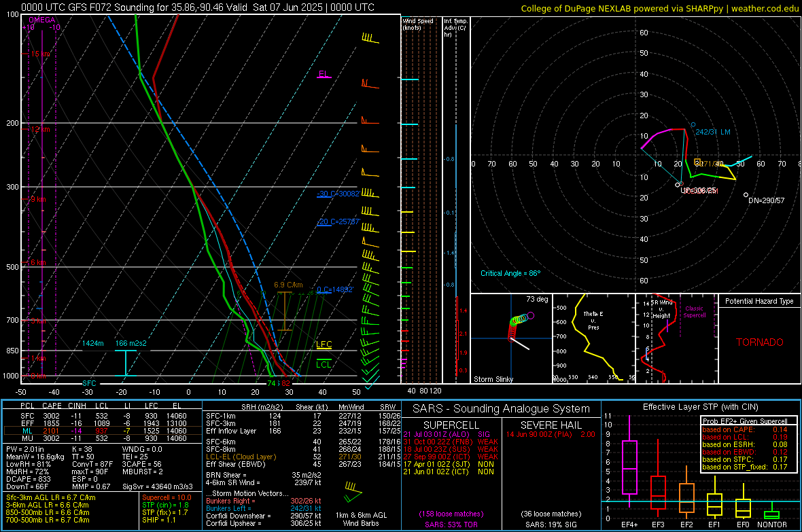
Task: Click the LFC level marker on the skew-T
Action: point(324,344)
